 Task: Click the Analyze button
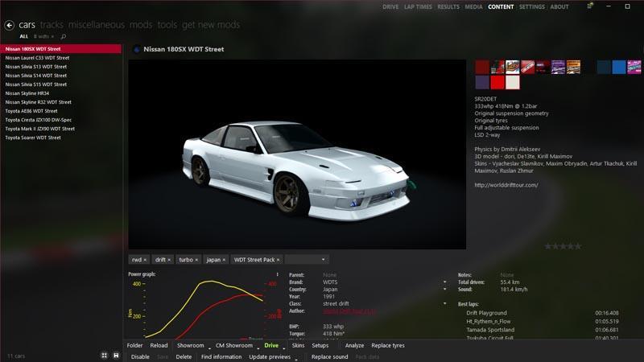(354, 346)
